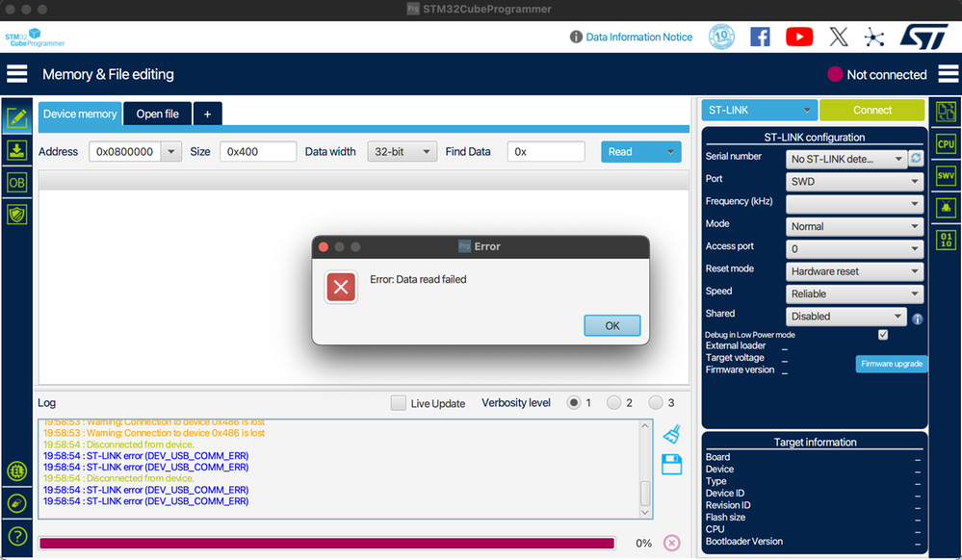Viewport: 962px width, 560px height.
Task: Click the STM32CubeProgrammer logo
Action: [35, 38]
